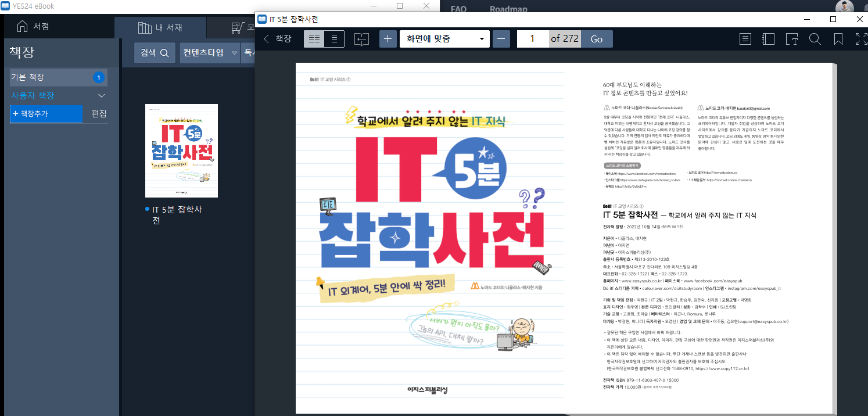Click the 검색 search button
The width and height of the screenshot is (868, 416).
[155, 53]
